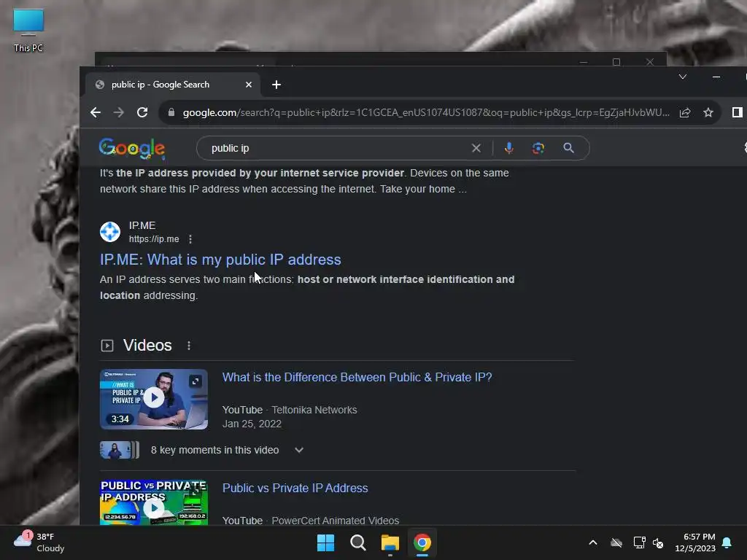Open the Windows Start menu
This screenshot has width=747, height=560.
coord(326,542)
